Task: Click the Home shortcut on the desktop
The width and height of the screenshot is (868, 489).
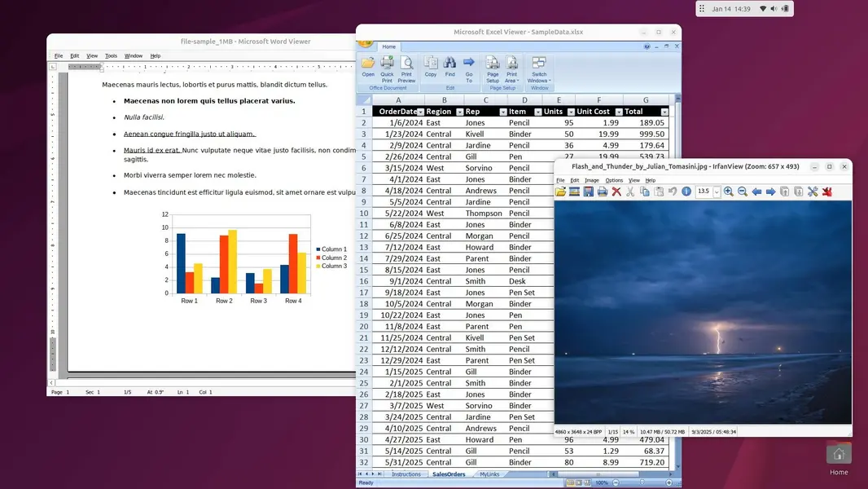Action: pos(838,456)
